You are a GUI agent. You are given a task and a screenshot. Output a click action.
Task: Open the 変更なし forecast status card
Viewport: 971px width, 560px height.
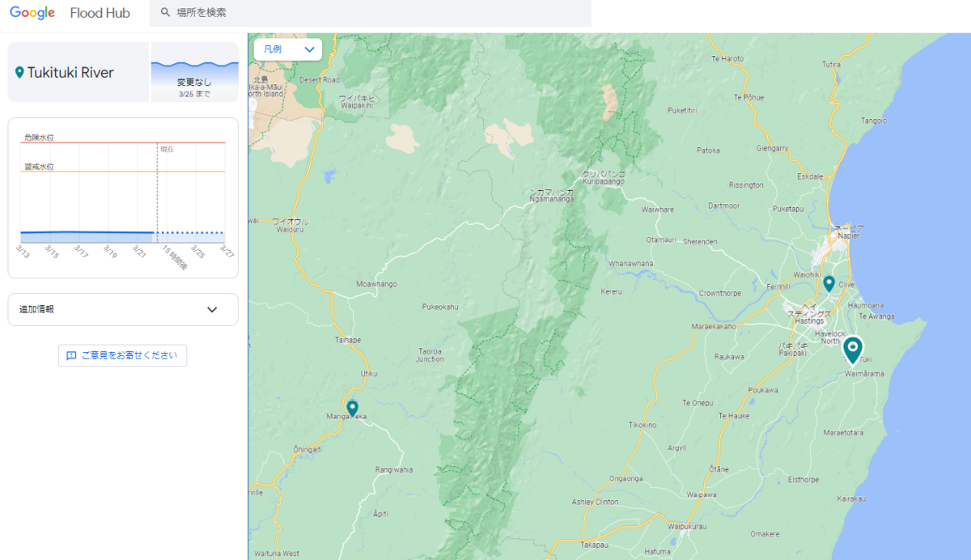tap(194, 72)
